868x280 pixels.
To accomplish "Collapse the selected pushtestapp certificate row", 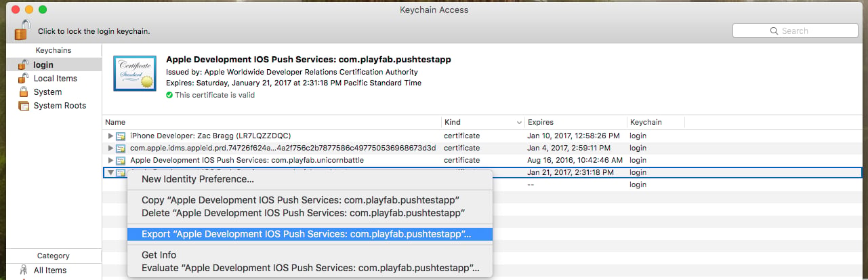I will (x=110, y=172).
